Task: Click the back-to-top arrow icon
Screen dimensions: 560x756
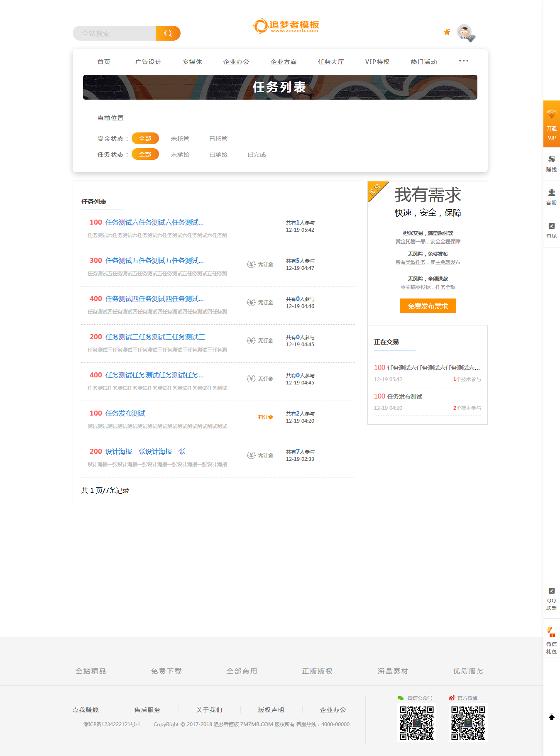Action: (x=551, y=717)
